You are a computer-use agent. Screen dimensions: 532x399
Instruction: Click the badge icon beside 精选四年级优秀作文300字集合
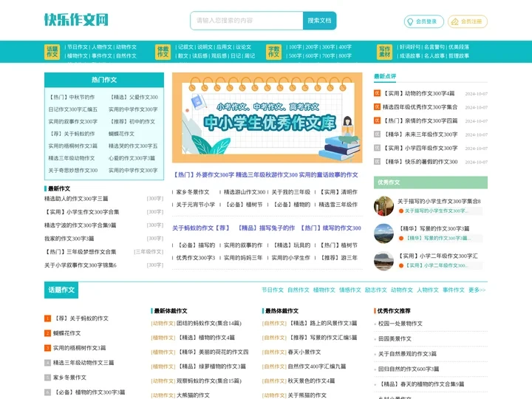[377, 107]
